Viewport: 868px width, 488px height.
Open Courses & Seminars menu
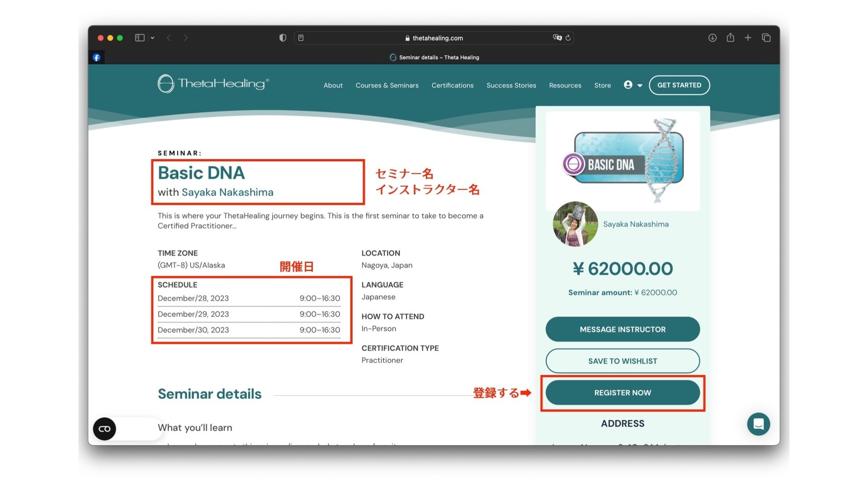pos(387,85)
